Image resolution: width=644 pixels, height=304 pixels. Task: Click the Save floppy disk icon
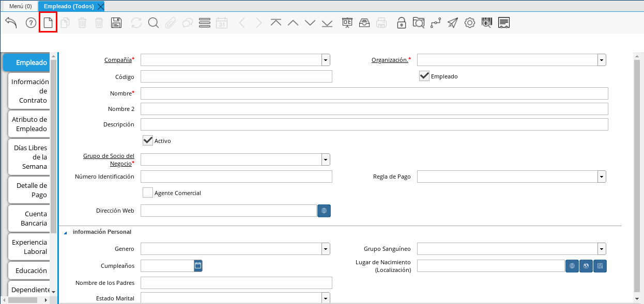click(116, 23)
